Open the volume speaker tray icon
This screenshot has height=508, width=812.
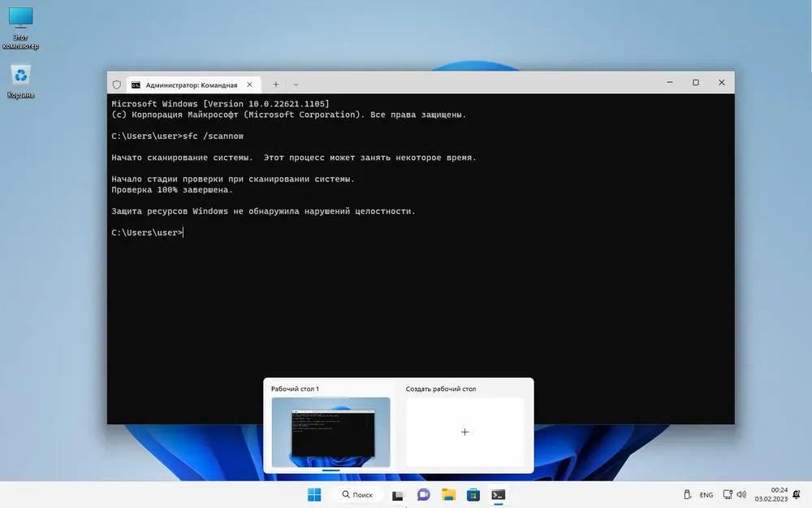pos(741,494)
